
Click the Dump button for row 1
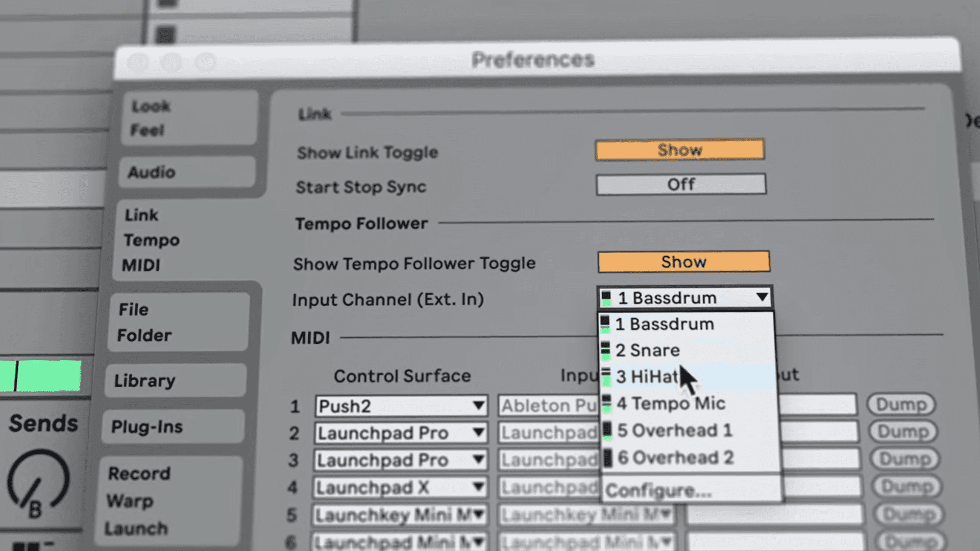point(901,404)
